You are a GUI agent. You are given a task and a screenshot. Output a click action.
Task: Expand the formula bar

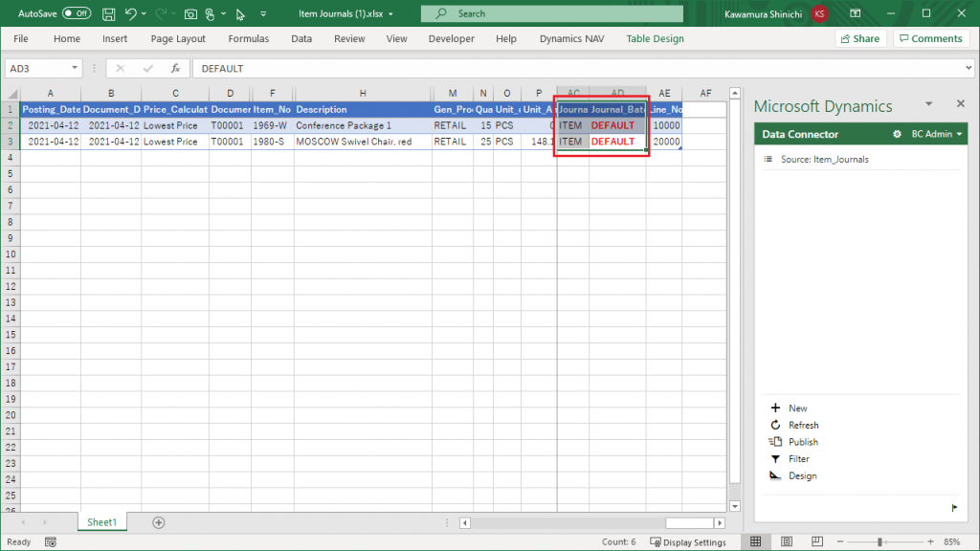(969, 68)
